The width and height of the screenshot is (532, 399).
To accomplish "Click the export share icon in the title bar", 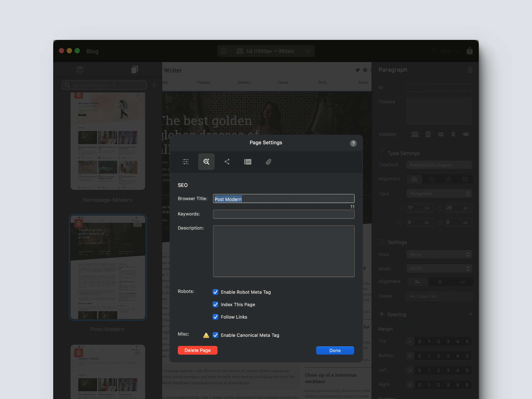I will [x=470, y=51].
